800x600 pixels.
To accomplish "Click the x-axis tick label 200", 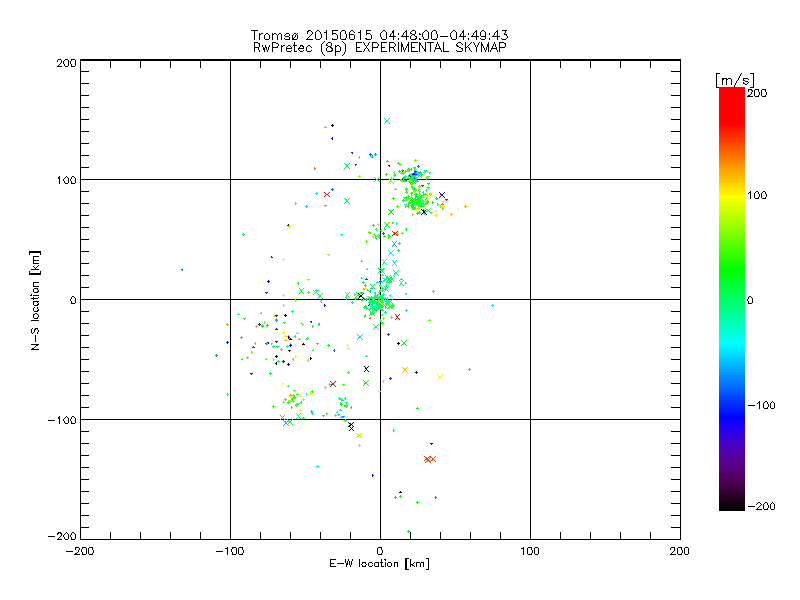I will click(x=680, y=551).
